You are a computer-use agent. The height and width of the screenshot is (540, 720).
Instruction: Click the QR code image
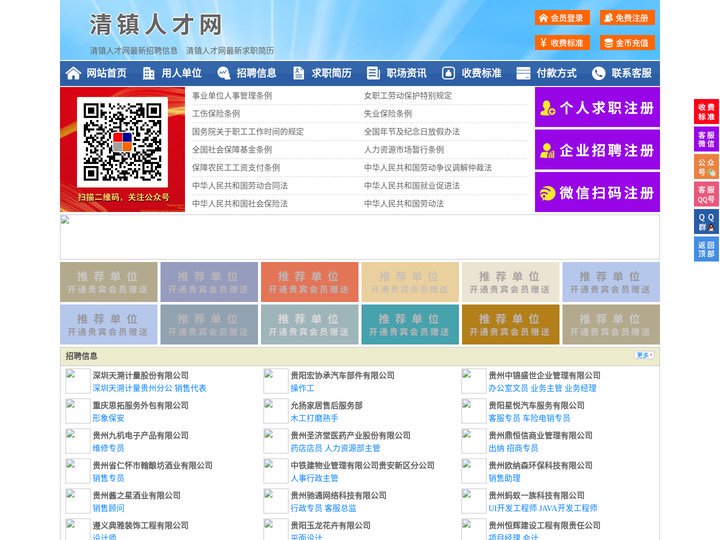[x=122, y=142]
